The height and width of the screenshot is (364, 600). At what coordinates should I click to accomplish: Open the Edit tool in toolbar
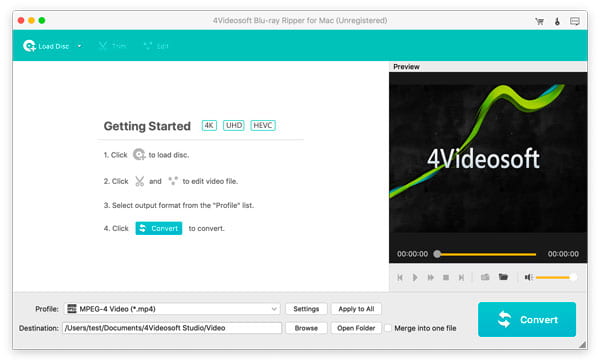[x=156, y=46]
